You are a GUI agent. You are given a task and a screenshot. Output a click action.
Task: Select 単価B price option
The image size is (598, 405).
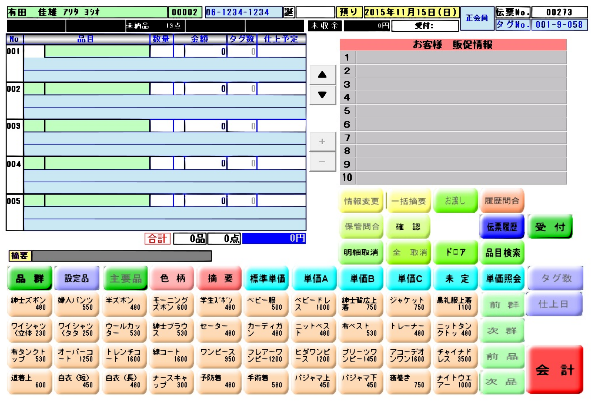click(362, 278)
